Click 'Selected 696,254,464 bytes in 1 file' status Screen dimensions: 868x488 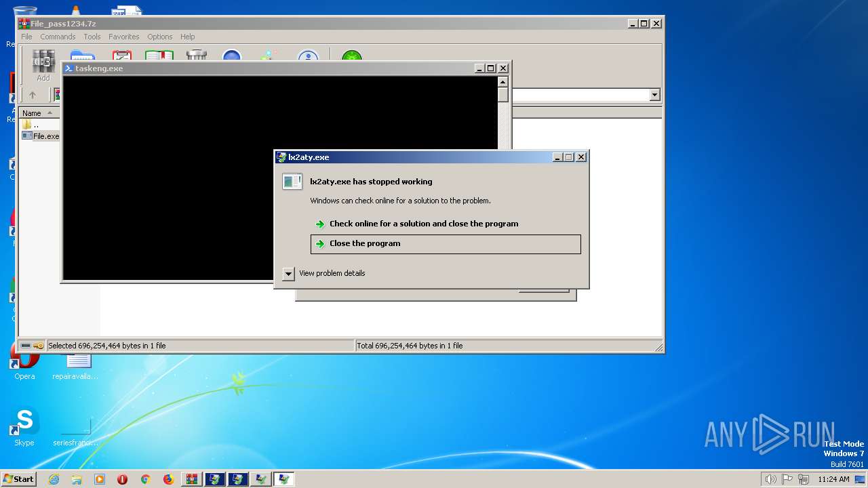click(106, 346)
